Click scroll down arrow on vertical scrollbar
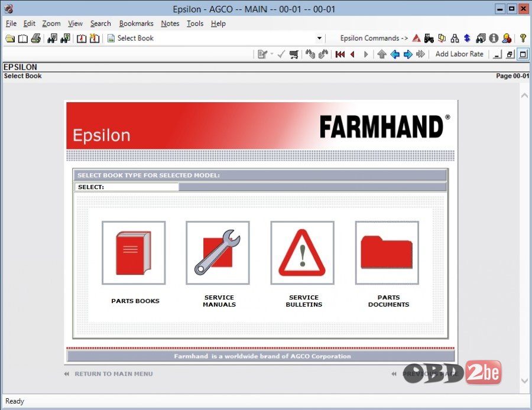The height and width of the screenshot is (410, 532). (524, 381)
